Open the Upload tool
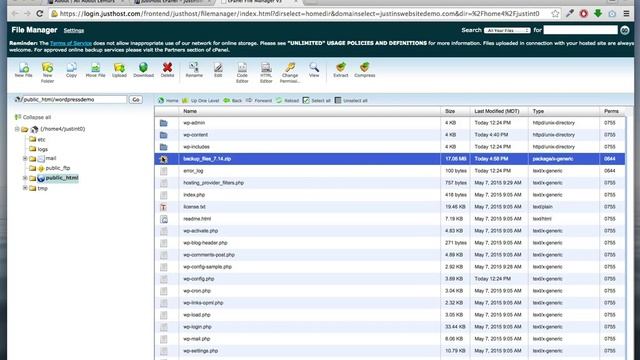This screenshot has height=360, width=640. 119,69
